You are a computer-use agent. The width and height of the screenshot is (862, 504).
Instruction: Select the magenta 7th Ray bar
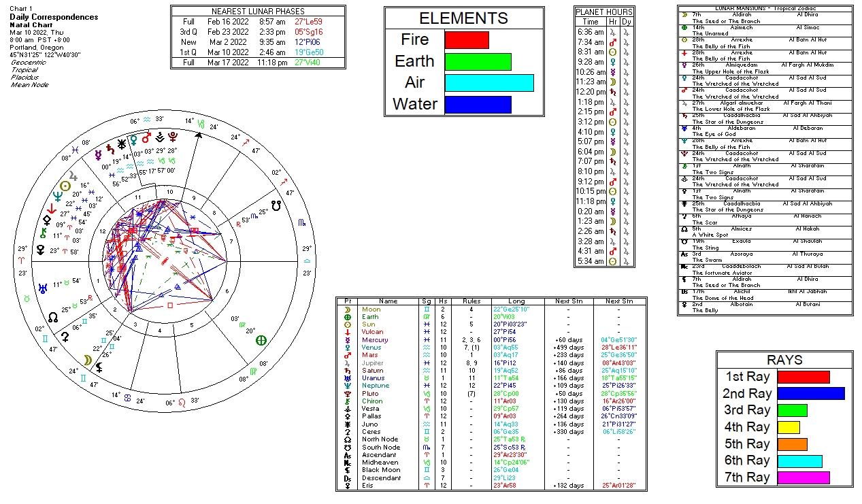point(803,477)
